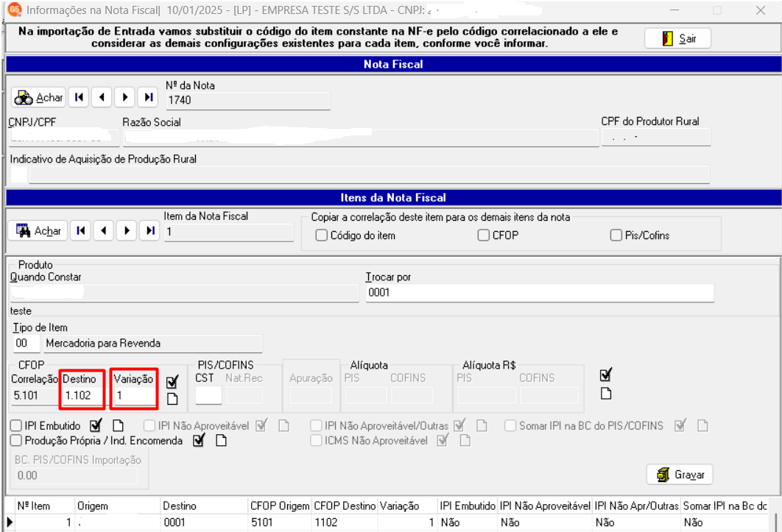This screenshot has width=782, height=532.
Task: Click blank page icon next to IPI Embutido
Action: click(119, 426)
